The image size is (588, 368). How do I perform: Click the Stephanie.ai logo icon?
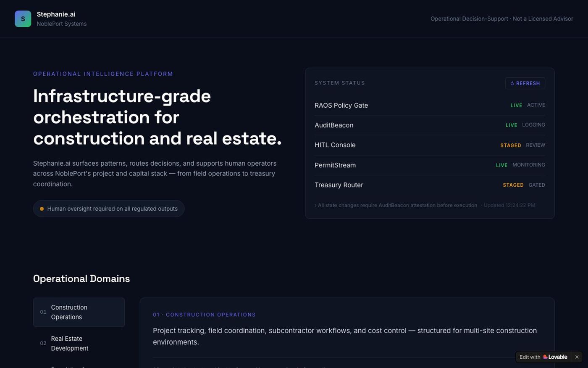[23, 19]
